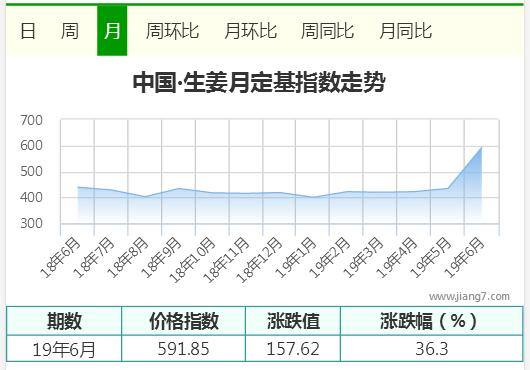Click the 19年1月 x-axis label
The width and height of the screenshot is (530, 370).
[296, 257]
